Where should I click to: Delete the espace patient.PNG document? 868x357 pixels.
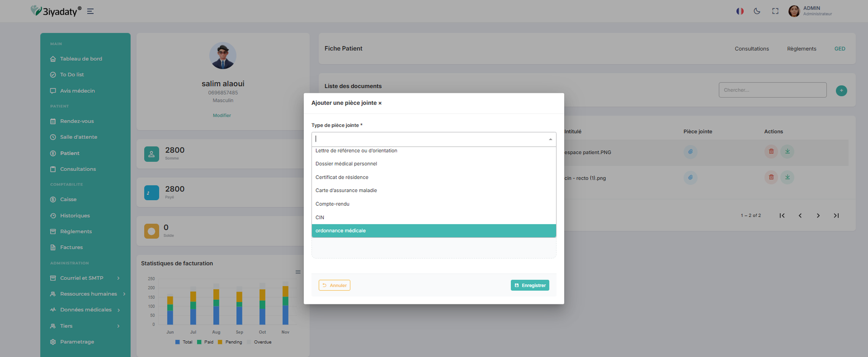pos(771,151)
